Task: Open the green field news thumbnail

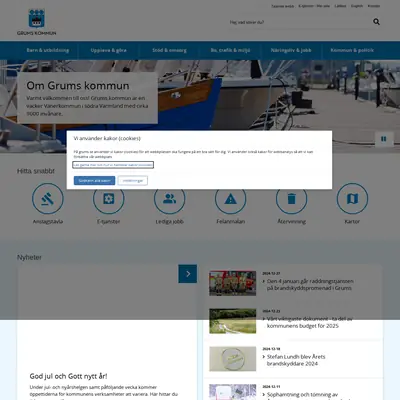Action: click(233, 321)
